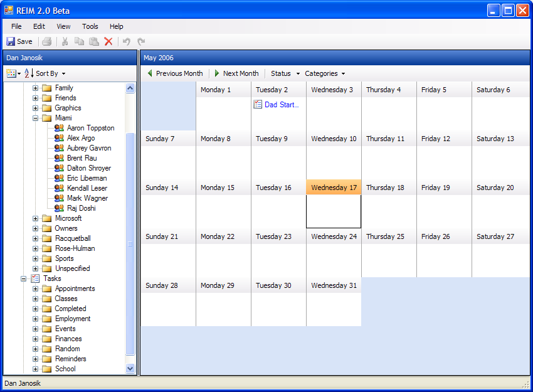The image size is (533, 392).
Task: Open the Tools menu
Action: (x=90, y=26)
